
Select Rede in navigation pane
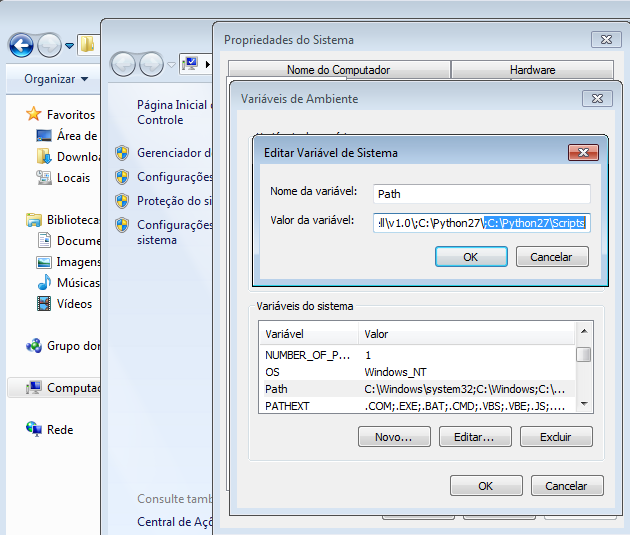click(x=50, y=429)
